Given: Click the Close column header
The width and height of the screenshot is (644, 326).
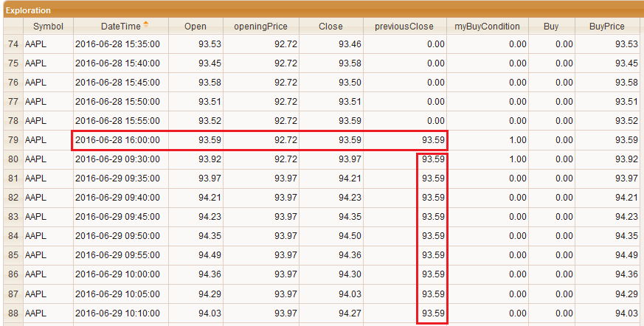Looking at the screenshot, I should (x=330, y=27).
